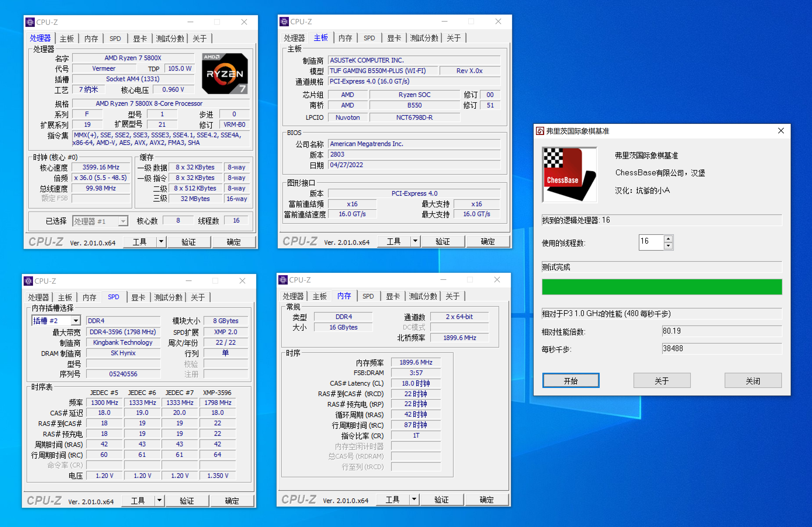This screenshot has width=812, height=527.
Task: Switch to 主板 tab in the SPD window
Action: coord(65,297)
